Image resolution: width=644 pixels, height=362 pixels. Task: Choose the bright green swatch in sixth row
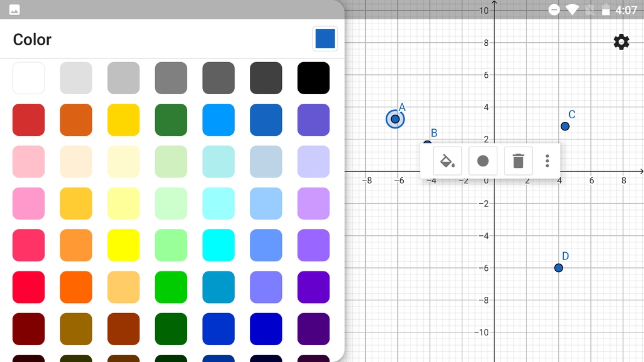click(x=171, y=287)
